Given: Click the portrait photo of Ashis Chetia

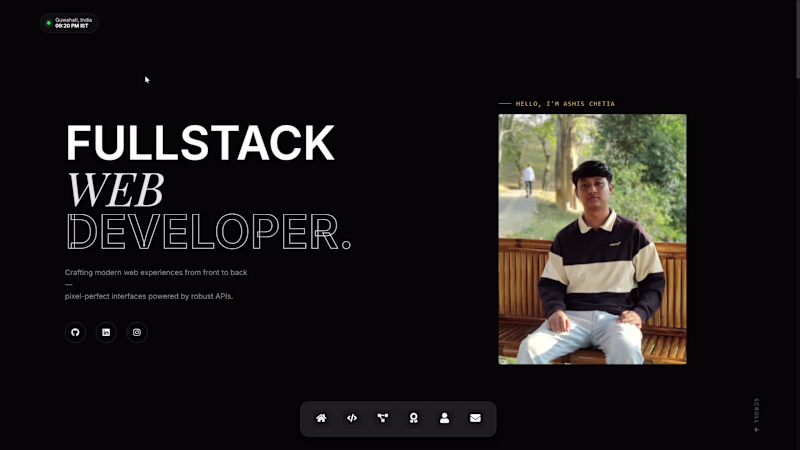Looking at the screenshot, I should tap(592, 239).
